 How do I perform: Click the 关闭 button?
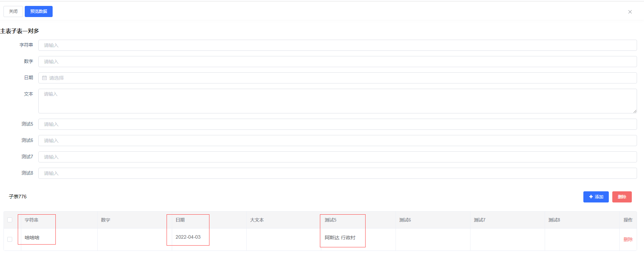click(13, 11)
